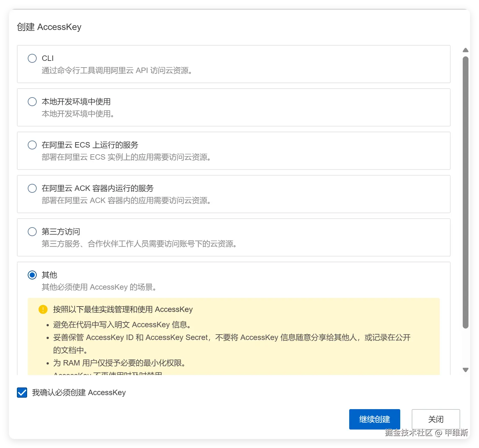Image resolution: width=479 pixels, height=448 pixels.
Task: Click the scrollbar up arrow
Action: pyautogui.click(x=466, y=50)
